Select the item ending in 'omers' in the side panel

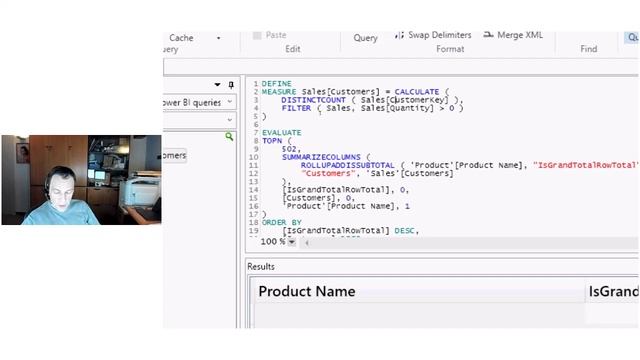pos(175,156)
